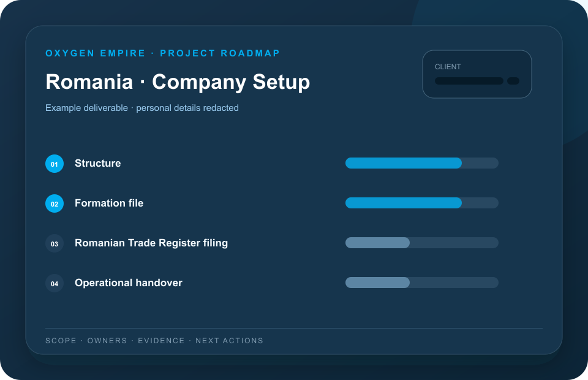Click the 'Romania · Company Setup' title

pos(178,82)
